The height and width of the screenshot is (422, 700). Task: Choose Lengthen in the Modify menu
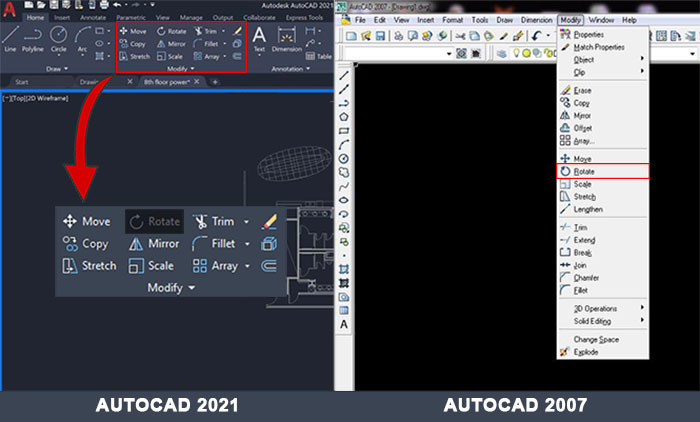coord(603,209)
